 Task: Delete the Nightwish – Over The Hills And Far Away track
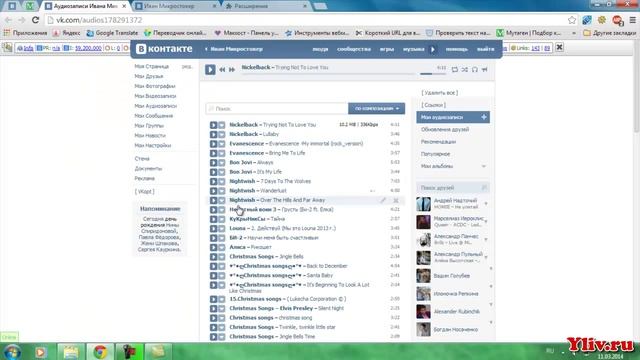[x=396, y=200]
